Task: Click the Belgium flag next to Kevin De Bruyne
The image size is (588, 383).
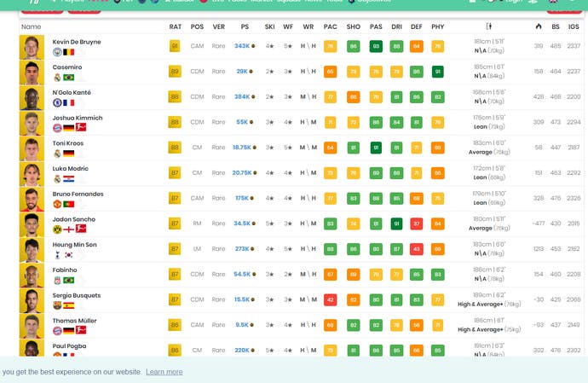Action: point(69,52)
